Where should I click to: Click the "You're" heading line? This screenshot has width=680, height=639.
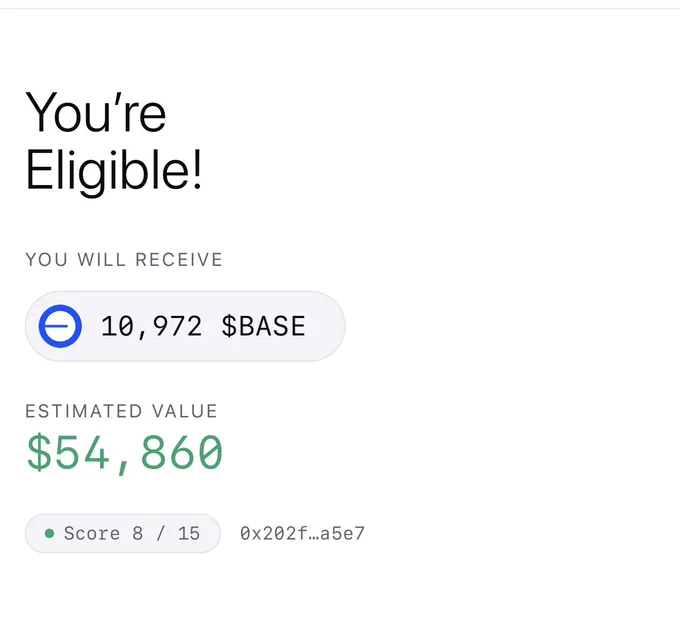point(96,112)
